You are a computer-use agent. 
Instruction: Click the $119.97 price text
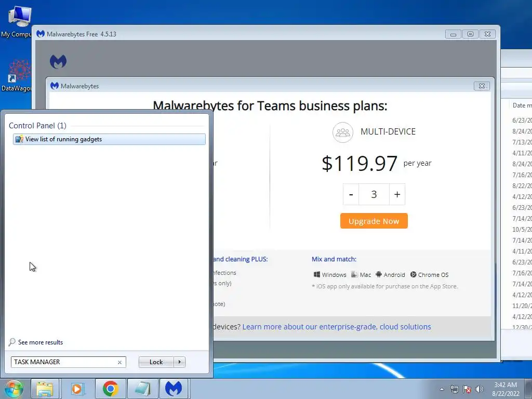point(360,163)
